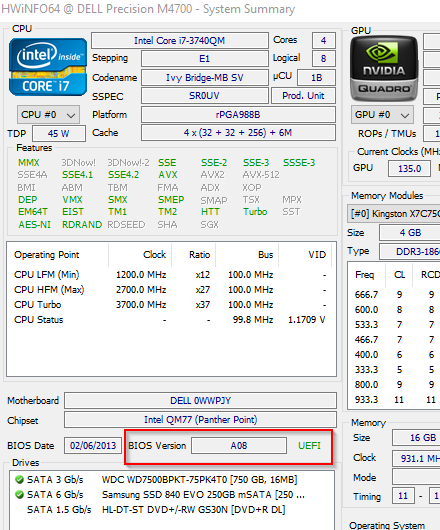Click the Stepping E1 field
The height and width of the screenshot is (530, 440).
point(204,59)
